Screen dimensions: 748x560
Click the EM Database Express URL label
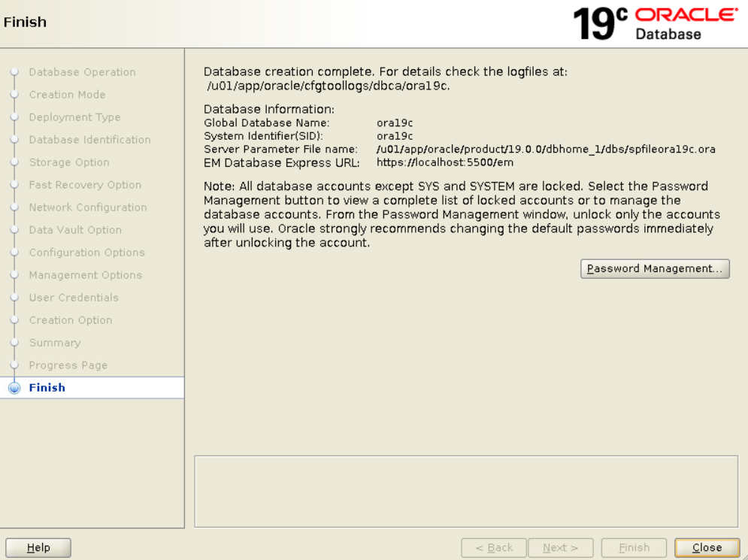coord(281,162)
